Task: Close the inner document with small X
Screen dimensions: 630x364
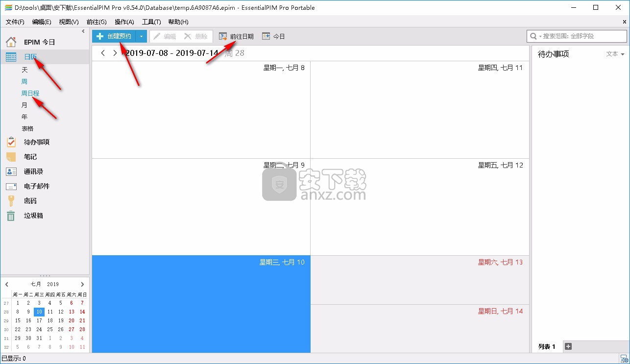Action: click(x=624, y=22)
